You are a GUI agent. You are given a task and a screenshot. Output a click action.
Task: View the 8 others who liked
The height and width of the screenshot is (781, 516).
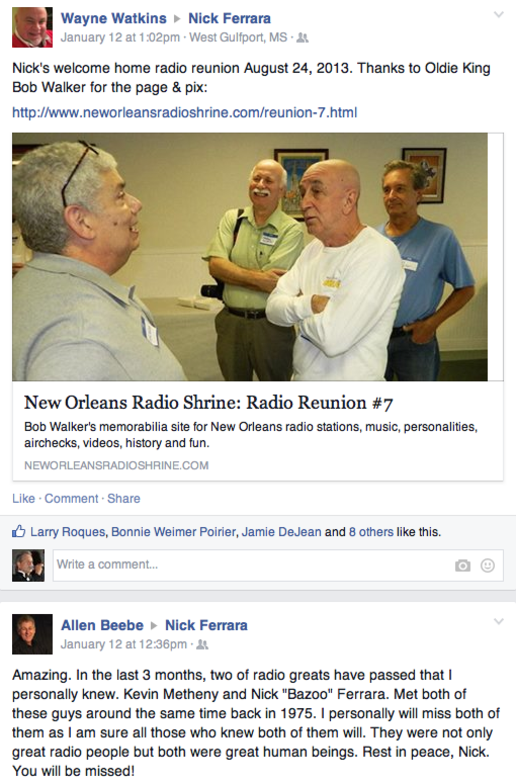pyautogui.click(x=371, y=532)
